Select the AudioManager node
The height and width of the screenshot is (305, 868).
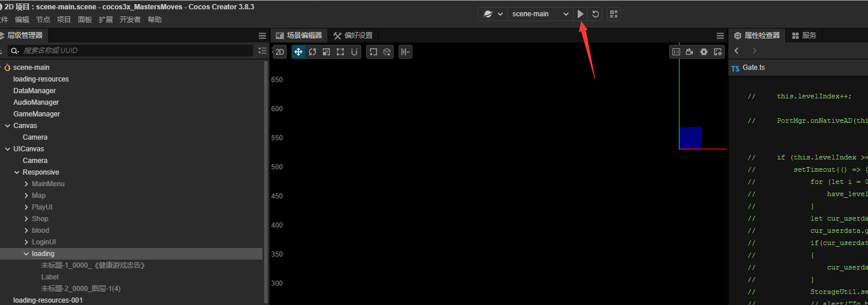click(36, 102)
